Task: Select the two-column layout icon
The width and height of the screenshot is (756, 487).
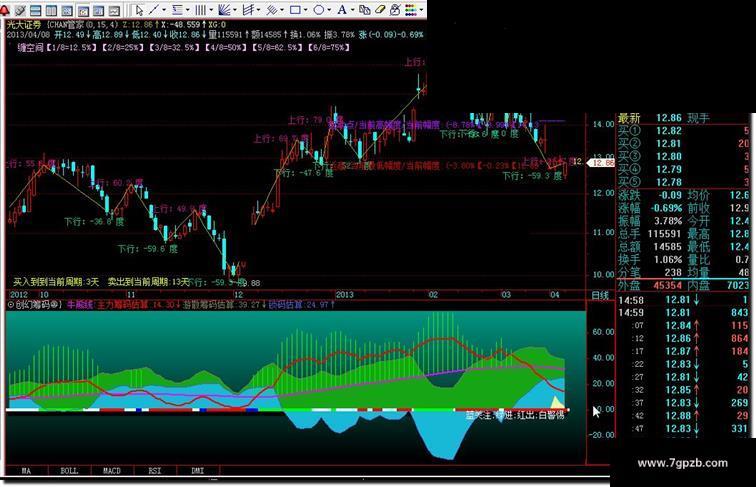Action: (51, 10)
